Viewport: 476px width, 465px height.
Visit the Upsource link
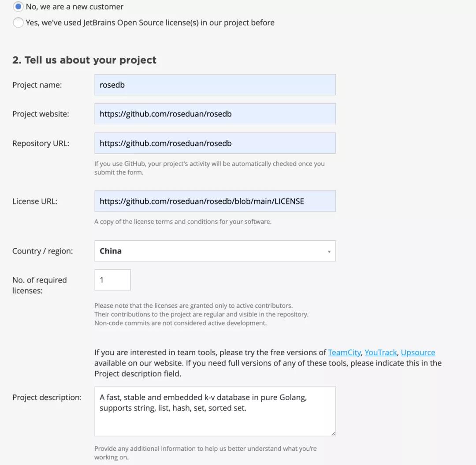pyautogui.click(x=418, y=353)
